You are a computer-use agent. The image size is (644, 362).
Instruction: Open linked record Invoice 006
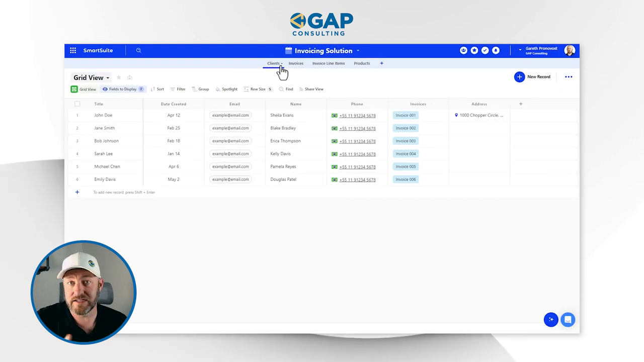point(406,179)
